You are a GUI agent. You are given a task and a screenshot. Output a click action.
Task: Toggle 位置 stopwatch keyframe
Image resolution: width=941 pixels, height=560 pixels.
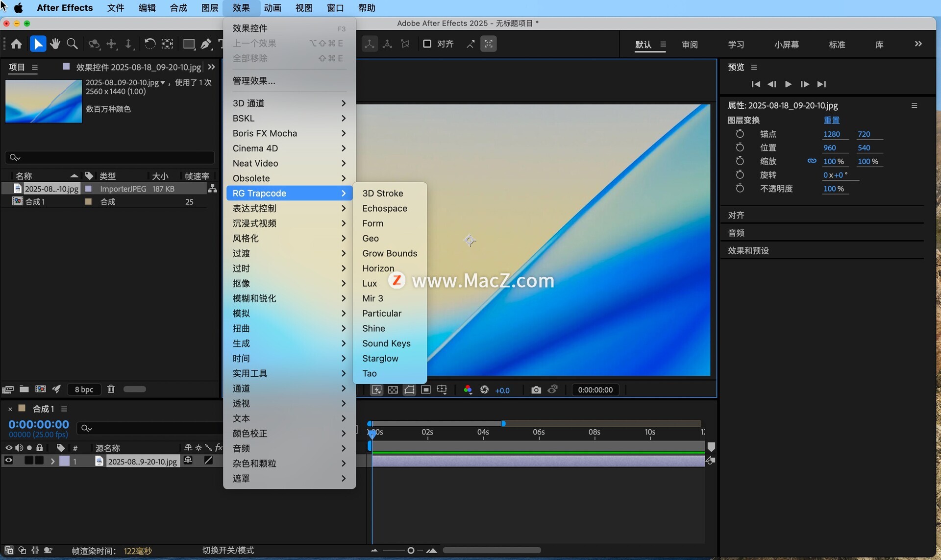[740, 147]
